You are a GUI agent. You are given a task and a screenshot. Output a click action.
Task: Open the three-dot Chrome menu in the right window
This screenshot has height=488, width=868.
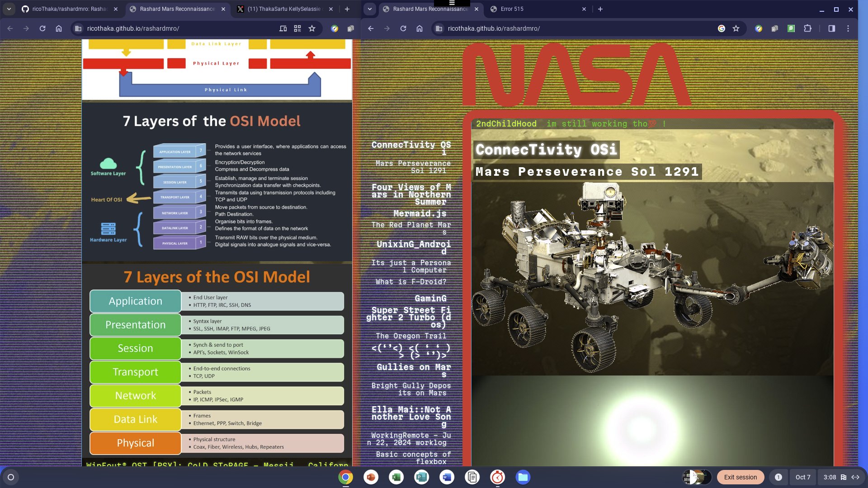coord(848,28)
